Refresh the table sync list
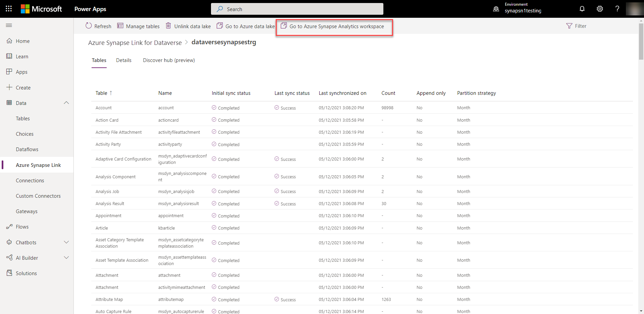 [x=98, y=26]
